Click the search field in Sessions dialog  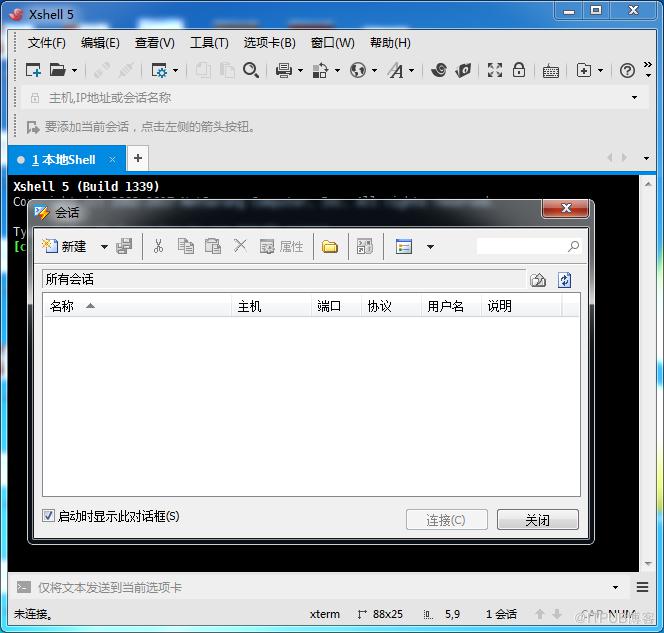528,246
